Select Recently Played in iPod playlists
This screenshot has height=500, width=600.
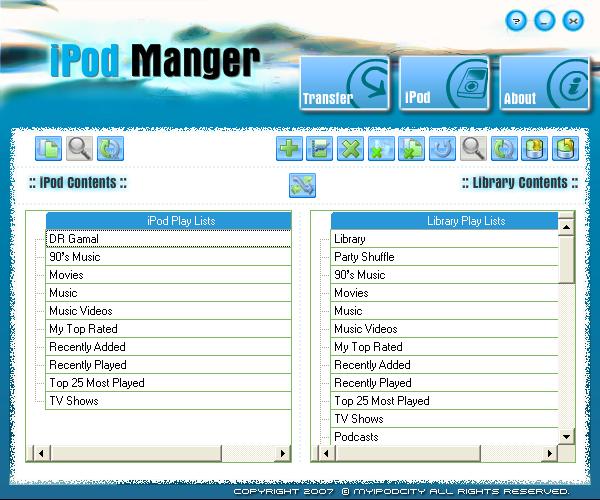168,365
